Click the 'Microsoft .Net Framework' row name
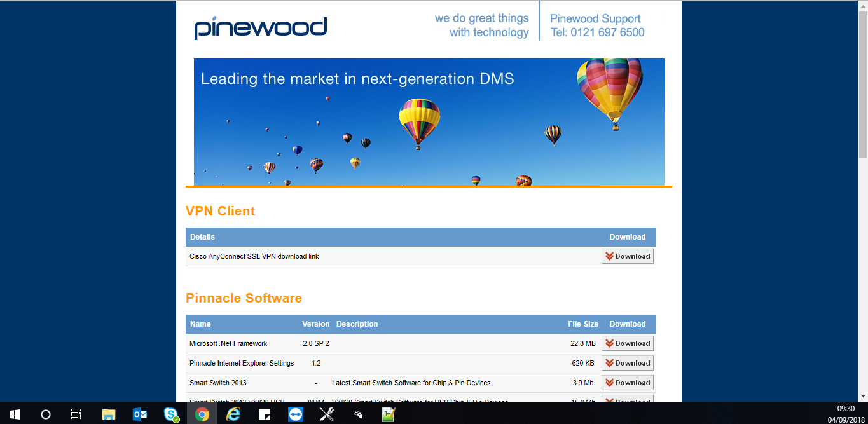 (x=228, y=344)
